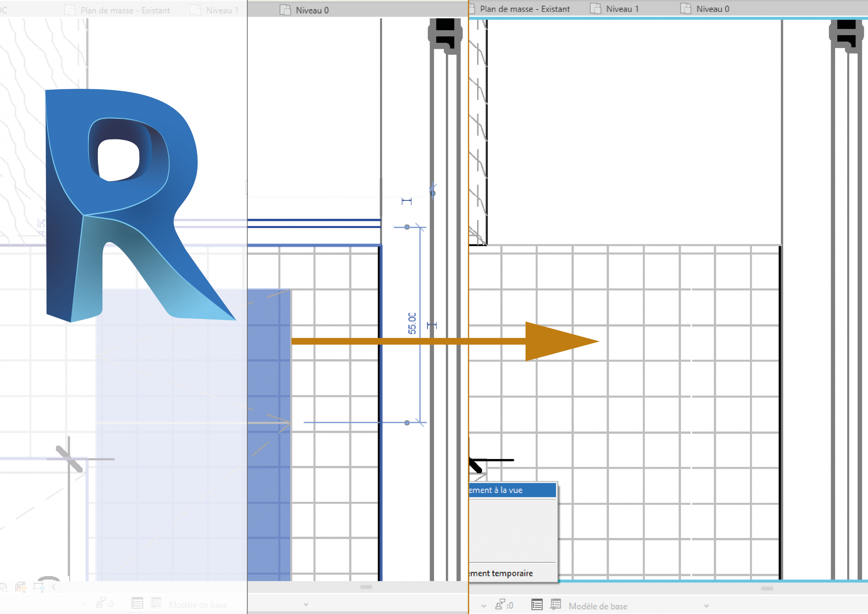The width and height of the screenshot is (868, 614).
Task: Click the chevron dropdown in the middle panel status bar
Action: [x=306, y=605]
